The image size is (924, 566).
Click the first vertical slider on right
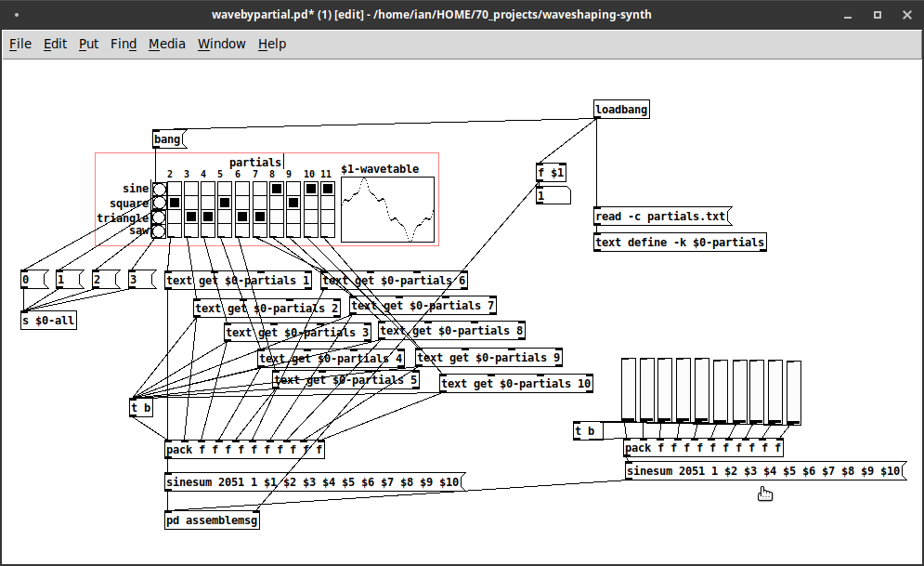tap(629, 390)
